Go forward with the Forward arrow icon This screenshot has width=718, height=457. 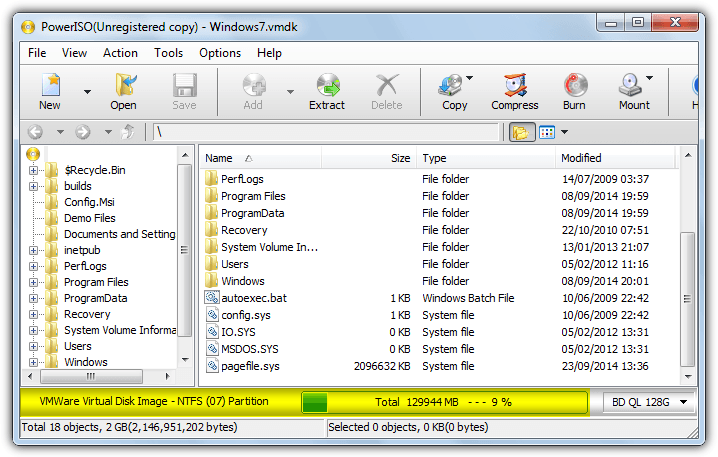83,132
